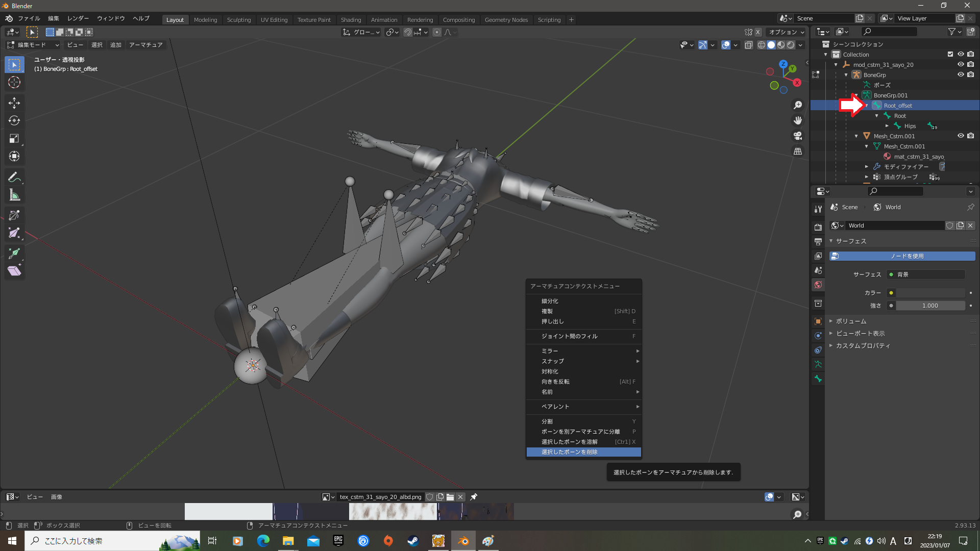Toggle visibility of Mesh_Cstm.001 object
Viewport: 980px width, 551px height.
click(961, 136)
